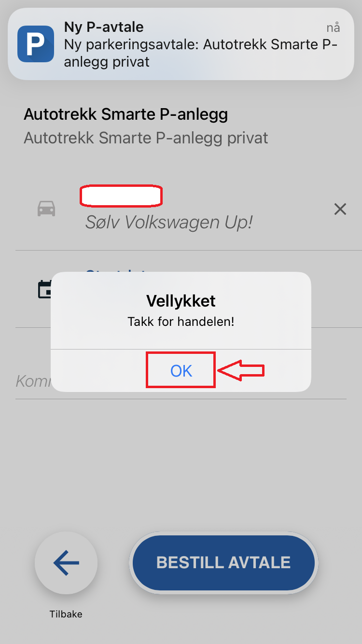
Task: Tap the BESTILL AVTALE button
Action: [223, 562]
